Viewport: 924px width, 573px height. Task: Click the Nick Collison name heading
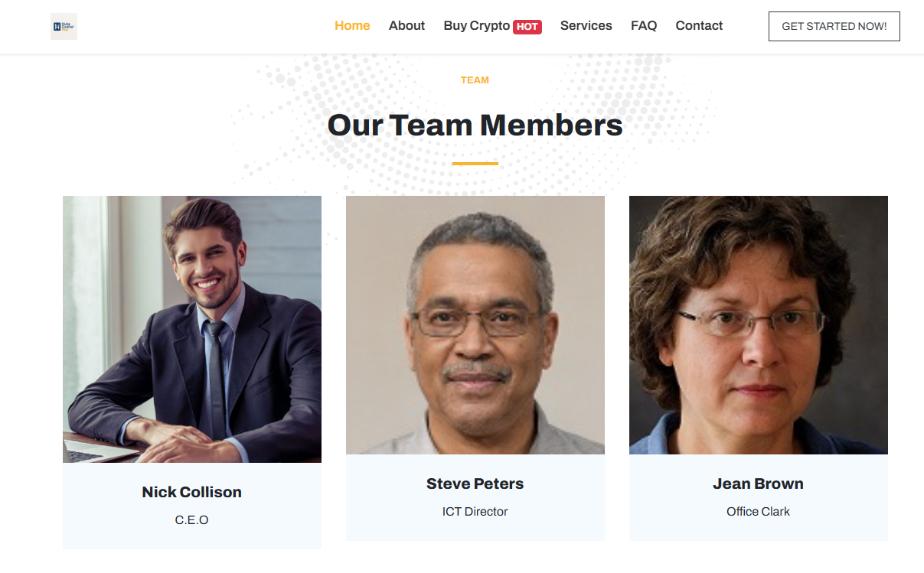click(x=192, y=493)
